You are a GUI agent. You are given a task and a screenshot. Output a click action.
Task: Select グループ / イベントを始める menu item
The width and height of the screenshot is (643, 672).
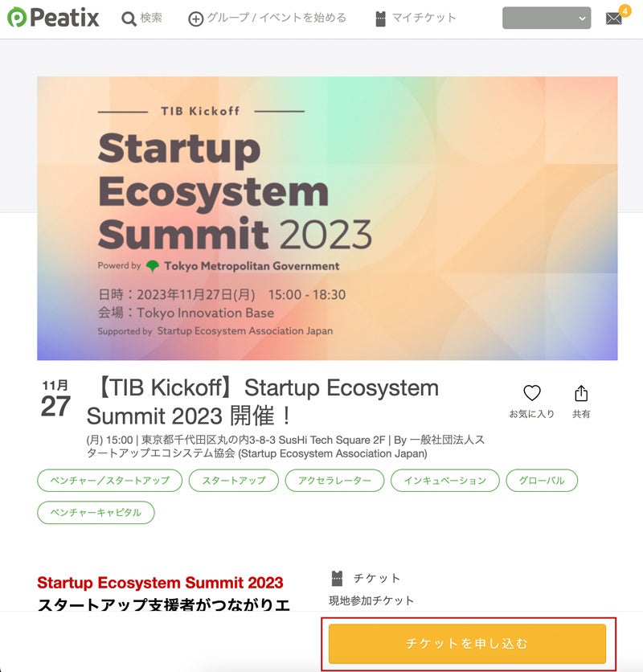(276, 18)
